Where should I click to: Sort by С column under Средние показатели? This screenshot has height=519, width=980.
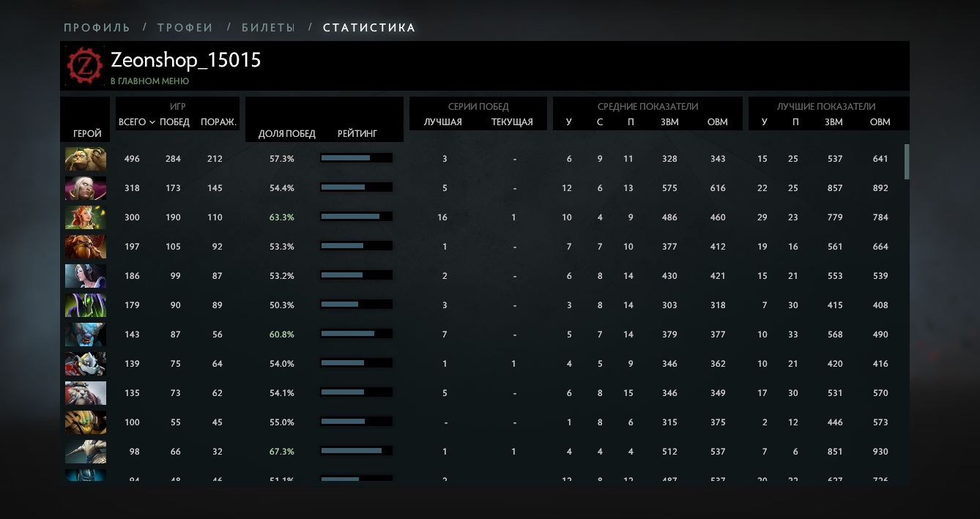tap(600, 122)
